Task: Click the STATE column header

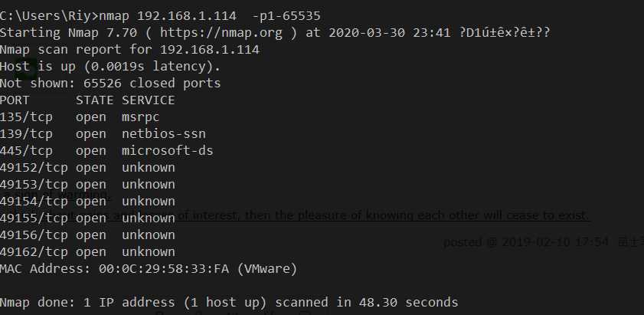Action: click(x=94, y=100)
